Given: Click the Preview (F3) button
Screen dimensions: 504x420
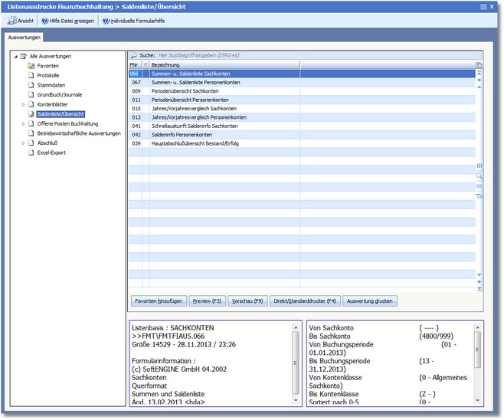Looking at the screenshot, I should (206, 301).
